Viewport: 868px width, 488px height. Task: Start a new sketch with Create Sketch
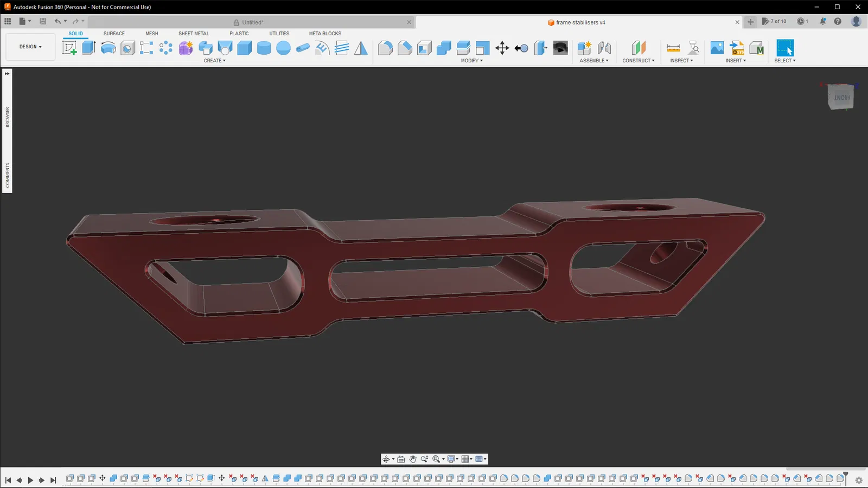[x=69, y=48]
